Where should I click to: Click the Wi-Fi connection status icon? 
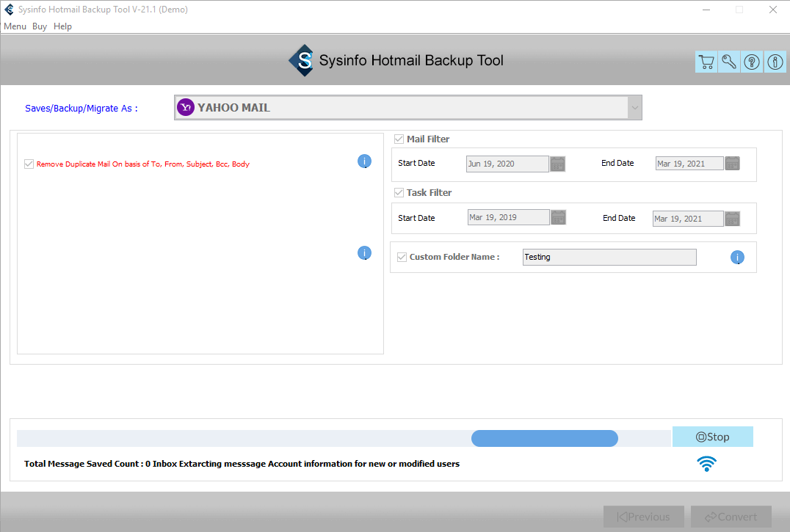[706, 464]
